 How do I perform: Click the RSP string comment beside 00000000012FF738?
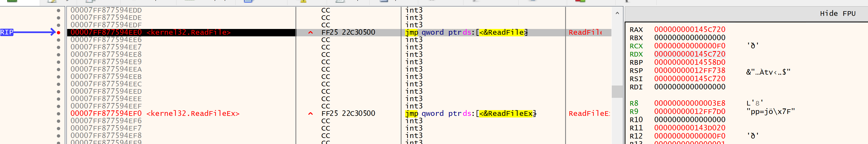pos(768,72)
